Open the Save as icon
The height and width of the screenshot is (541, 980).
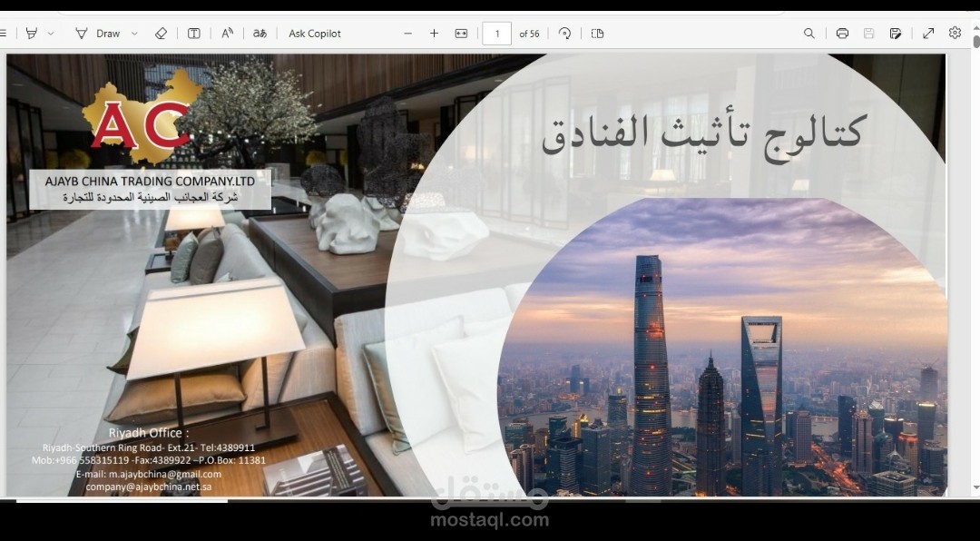(896, 34)
